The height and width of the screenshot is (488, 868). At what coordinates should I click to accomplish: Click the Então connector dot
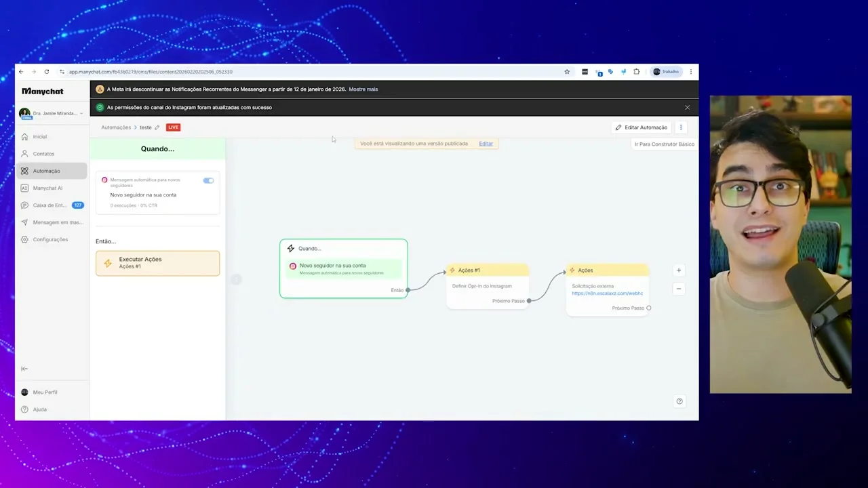pyautogui.click(x=408, y=290)
